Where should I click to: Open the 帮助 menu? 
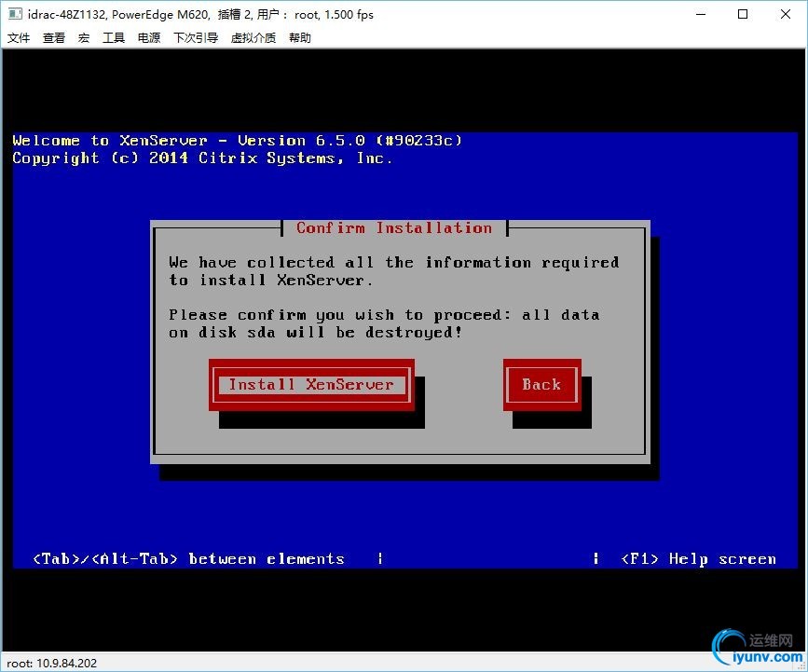[299, 37]
